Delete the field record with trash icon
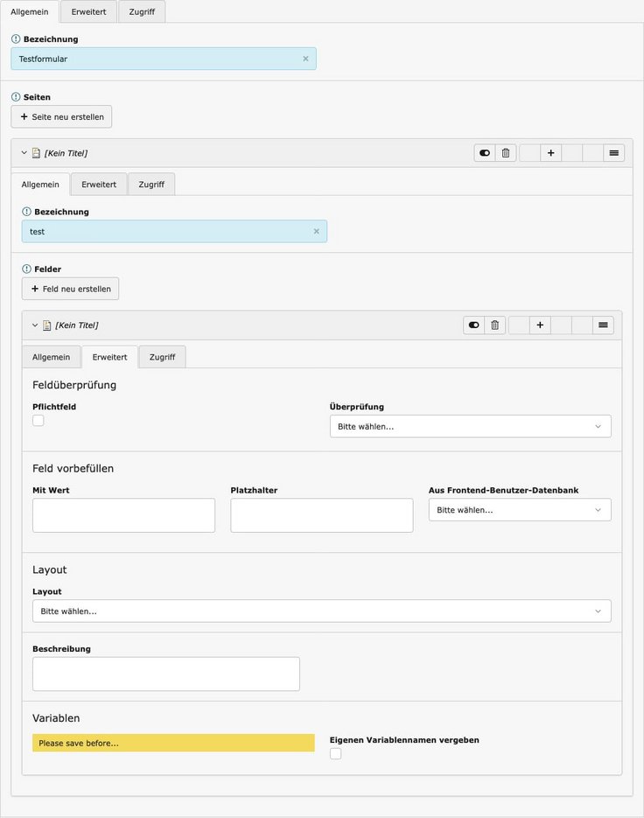Screen dimensions: 644x818 tap(495, 325)
